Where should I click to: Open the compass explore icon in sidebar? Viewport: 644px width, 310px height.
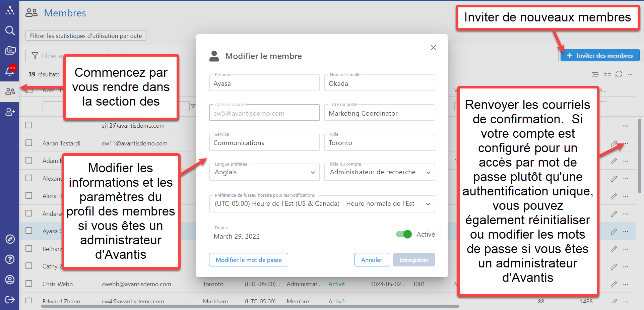tap(10, 239)
